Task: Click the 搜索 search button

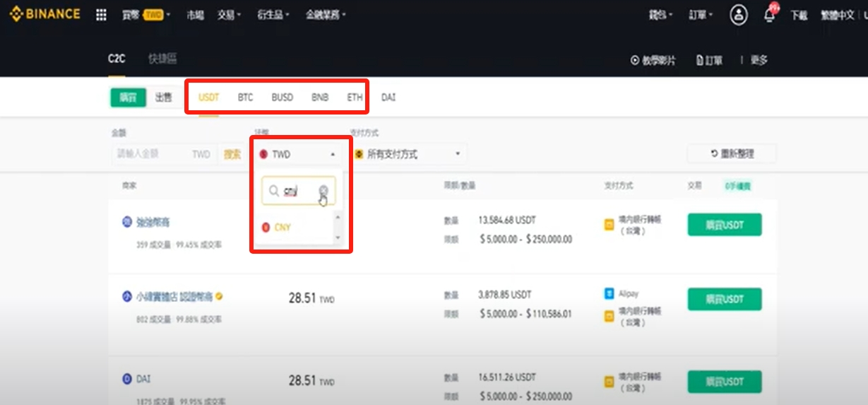Action: click(232, 154)
